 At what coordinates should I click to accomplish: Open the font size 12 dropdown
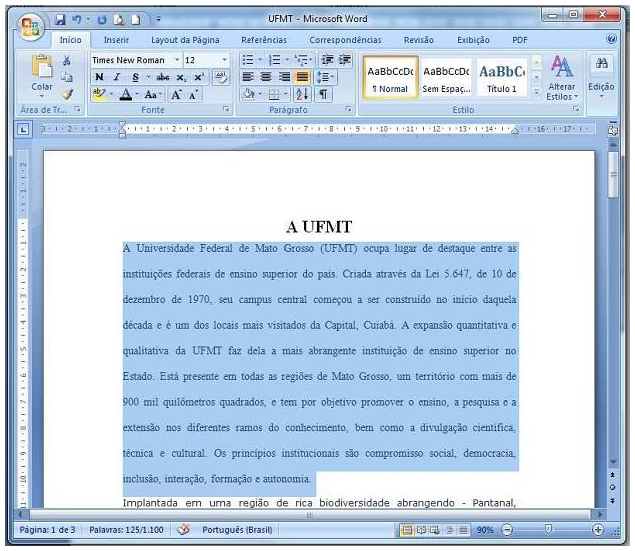pos(224,60)
